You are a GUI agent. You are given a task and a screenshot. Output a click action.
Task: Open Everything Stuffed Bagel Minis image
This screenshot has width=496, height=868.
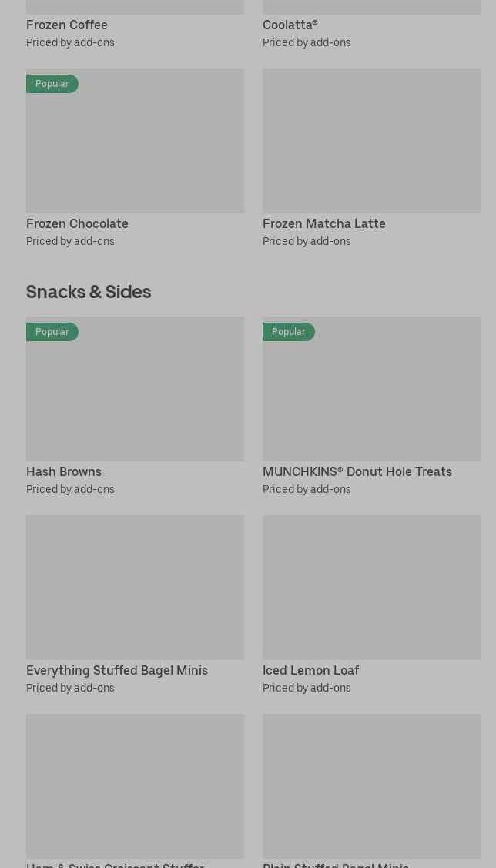pos(135,587)
